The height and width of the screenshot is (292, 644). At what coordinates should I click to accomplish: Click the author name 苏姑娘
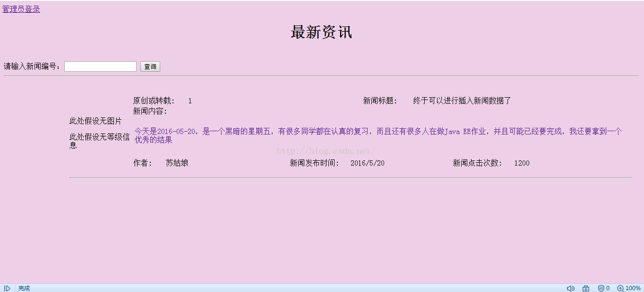(x=177, y=163)
